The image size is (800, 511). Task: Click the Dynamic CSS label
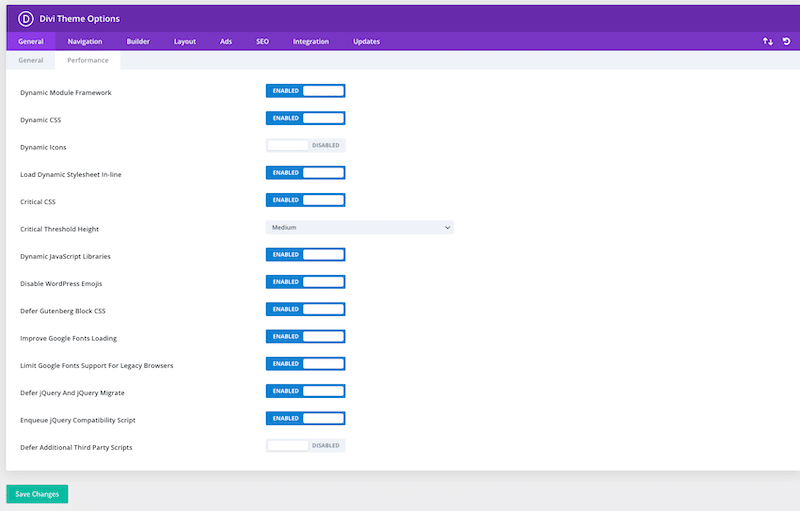40,120
